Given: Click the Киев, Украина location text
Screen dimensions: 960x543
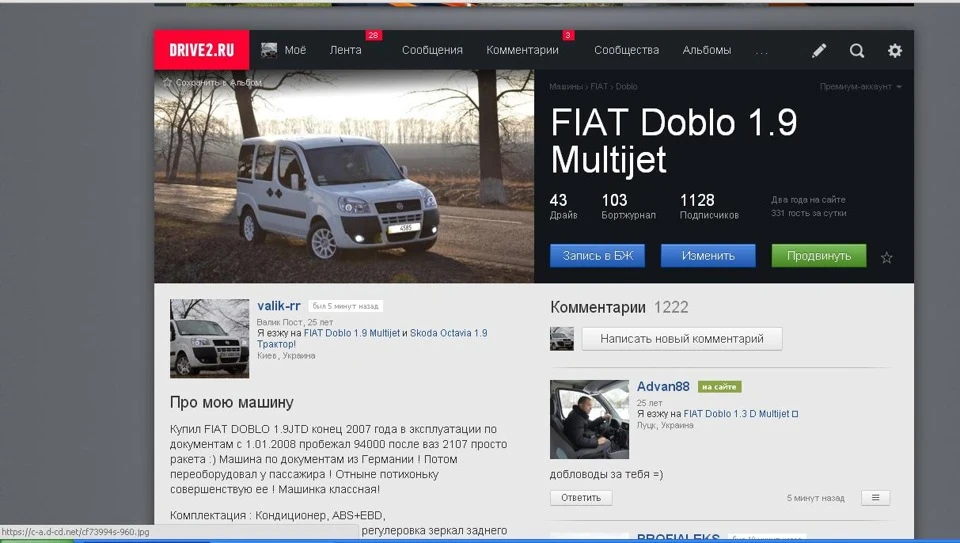Looking at the screenshot, I should click(286, 356).
